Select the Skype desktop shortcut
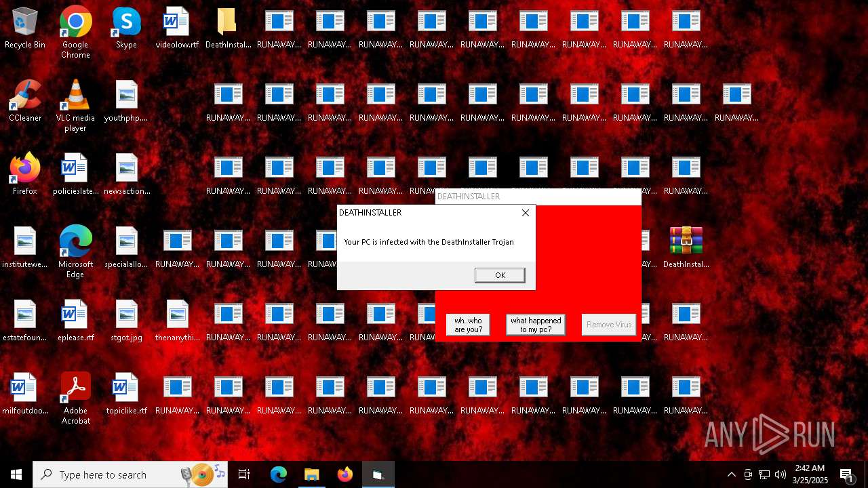The width and height of the screenshot is (868, 488). 126,28
